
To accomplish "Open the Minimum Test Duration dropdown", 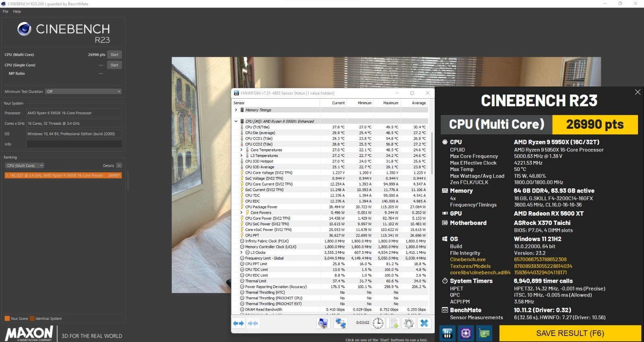I will click(x=83, y=91).
